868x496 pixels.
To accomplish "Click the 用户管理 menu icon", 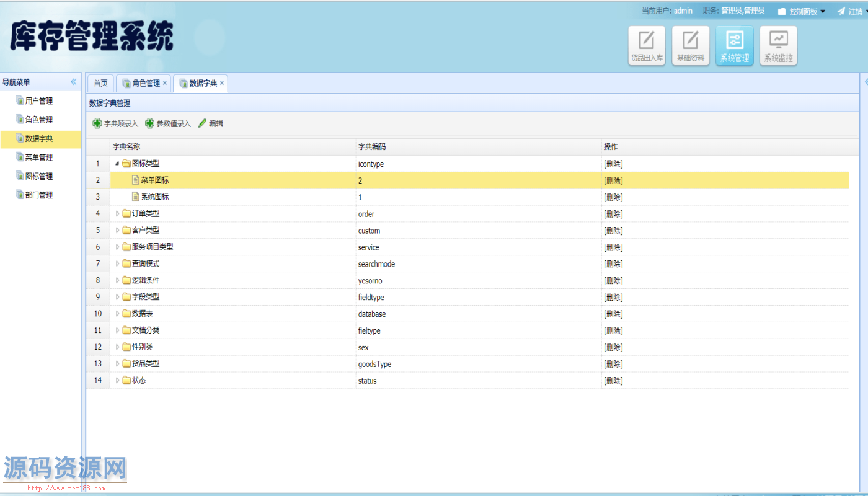I will (x=19, y=100).
